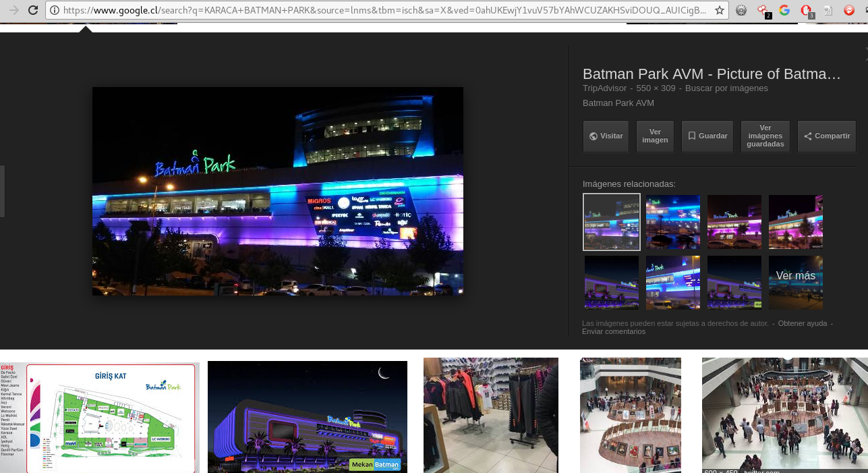Open the twitter.com mall crowd image result
The width and height of the screenshot is (868, 473).
[x=785, y=415]
